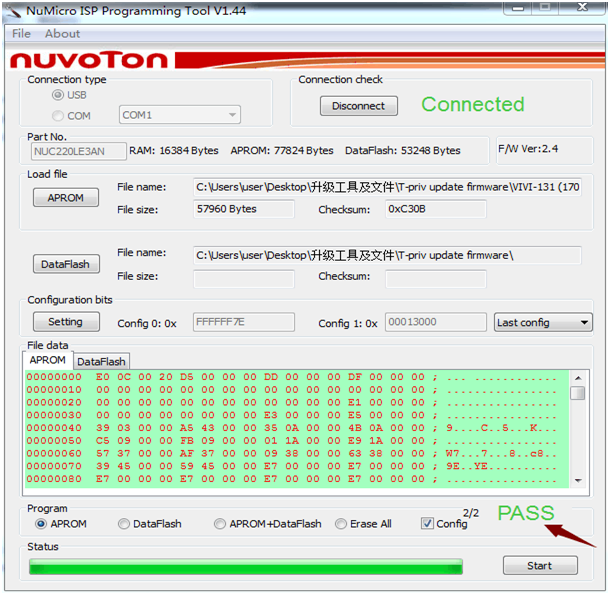Click the Part No. field NUC220LE3AN
The height and width of the screenshot is (595, 610).
[x=79, y=151]
